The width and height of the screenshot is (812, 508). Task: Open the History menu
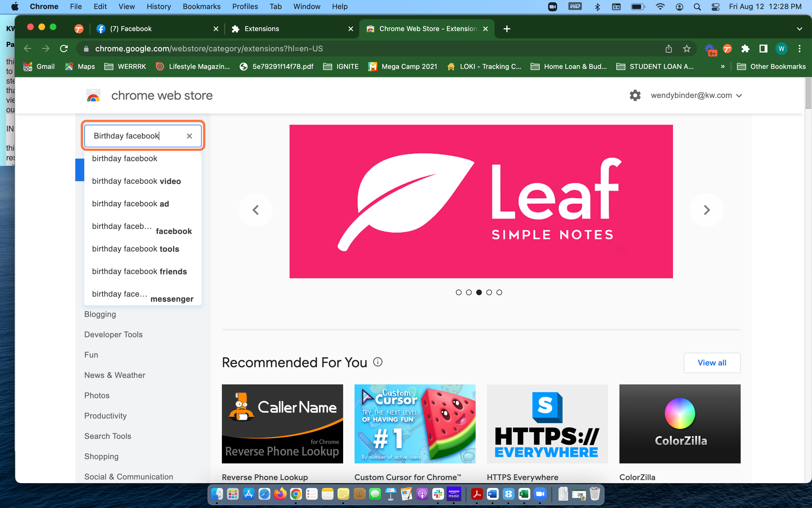coord(158,7)
